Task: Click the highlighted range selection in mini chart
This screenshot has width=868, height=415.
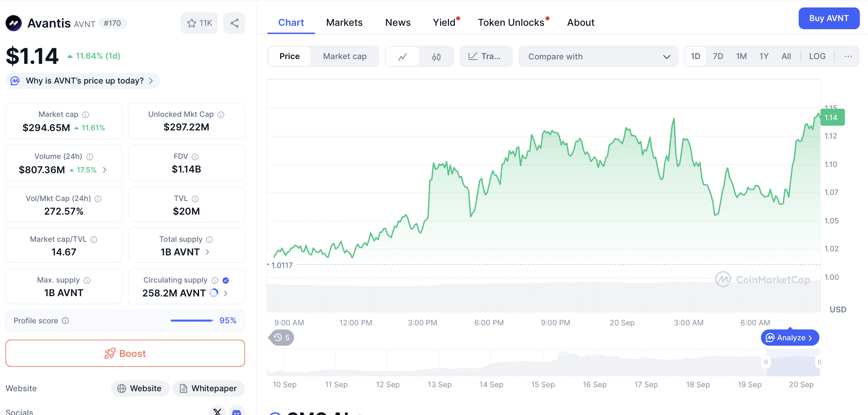Action: (x=793, y=363)
